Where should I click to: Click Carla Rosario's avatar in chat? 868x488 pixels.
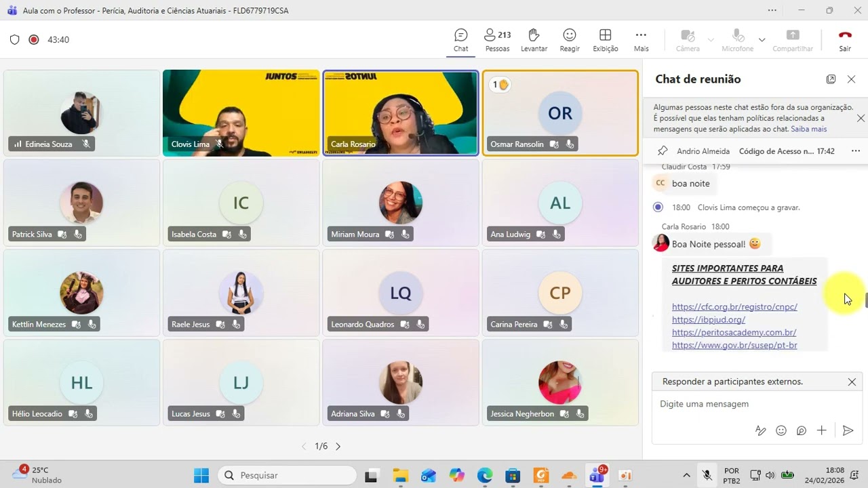click(660, 243)
